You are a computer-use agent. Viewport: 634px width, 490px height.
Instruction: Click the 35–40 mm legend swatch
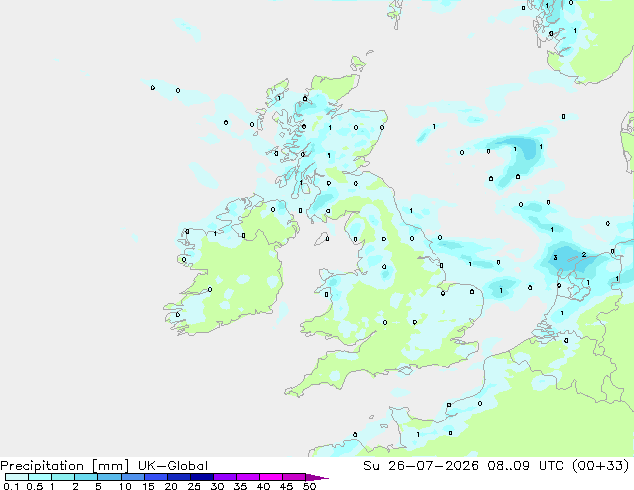pos(248,477)
